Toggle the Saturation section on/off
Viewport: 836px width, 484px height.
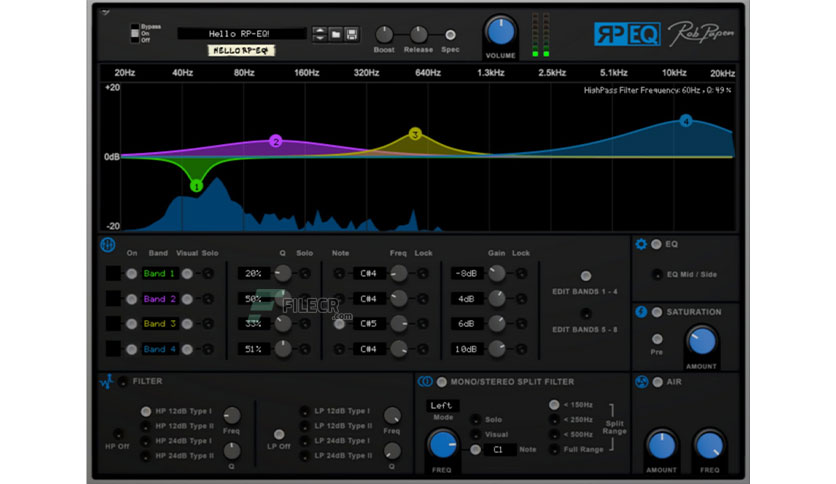[x=657, y=312]
